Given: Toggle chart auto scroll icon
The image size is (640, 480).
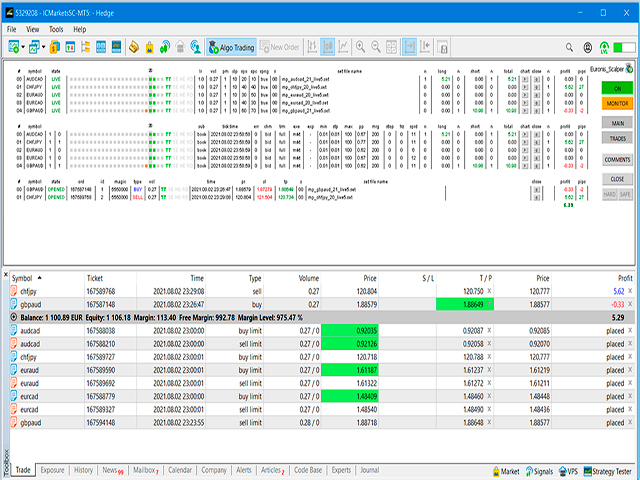Looking at the screenshot, I should 409,47.
